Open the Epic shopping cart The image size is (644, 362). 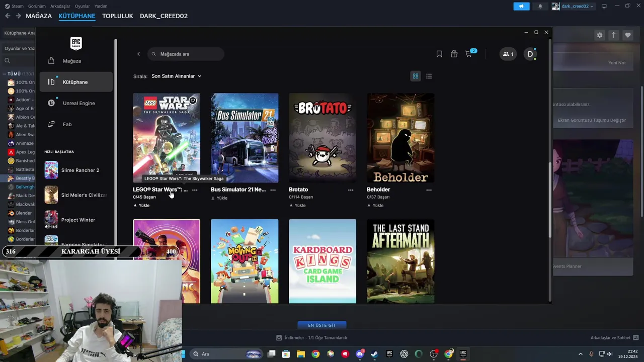coord(469,54)
